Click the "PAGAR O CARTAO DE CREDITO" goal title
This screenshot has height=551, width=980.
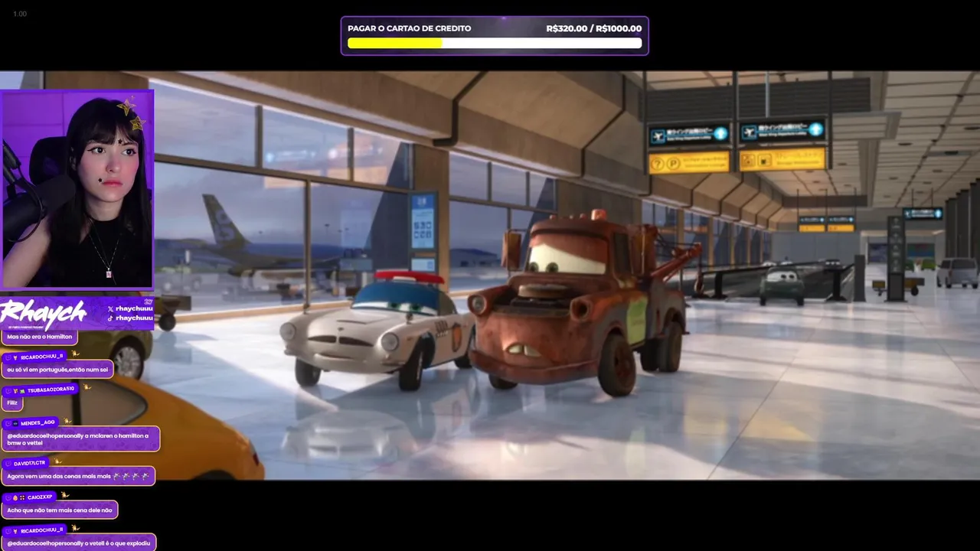coord(410,28)
